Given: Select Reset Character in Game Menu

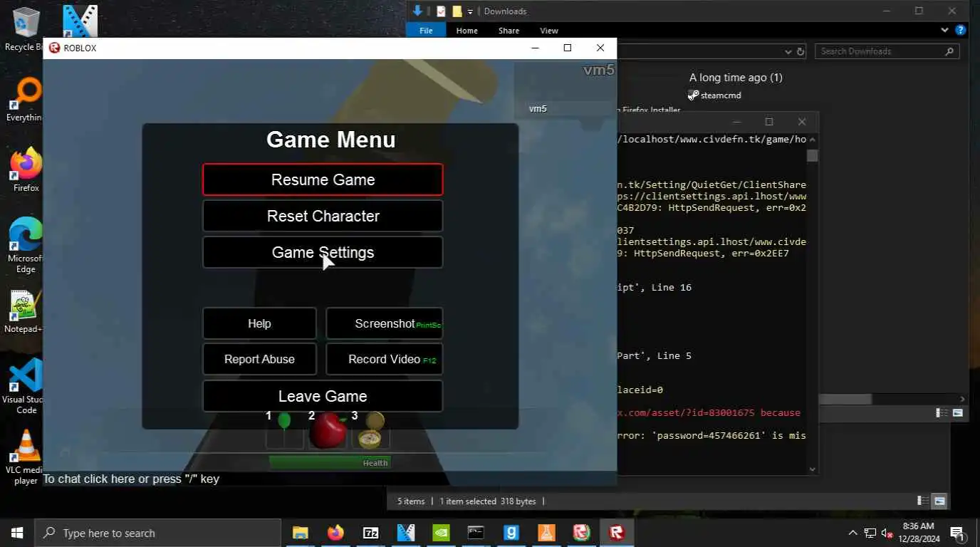Looking at the screenshot, I should pos(323,216).
